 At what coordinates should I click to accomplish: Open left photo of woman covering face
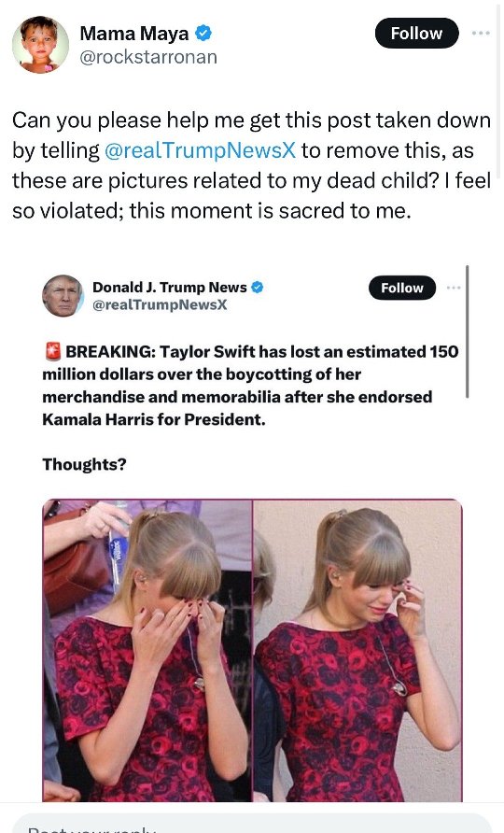point(147,650)
